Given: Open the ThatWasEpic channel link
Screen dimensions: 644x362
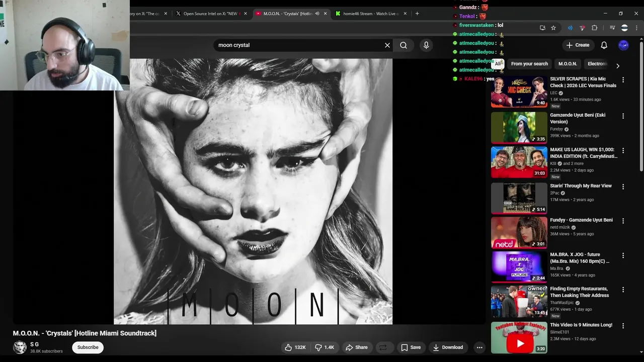Looking at the screenshot, I should pyautogui.click(x=561, y=303).
